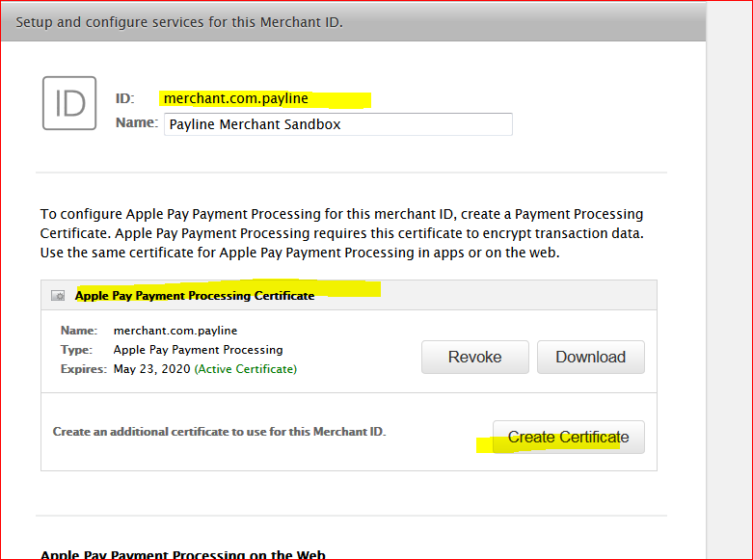Screen dimensions: 753x560
Task: Click Apple Pay Payment Processing on the Web heading
Action: coord(183,555)
